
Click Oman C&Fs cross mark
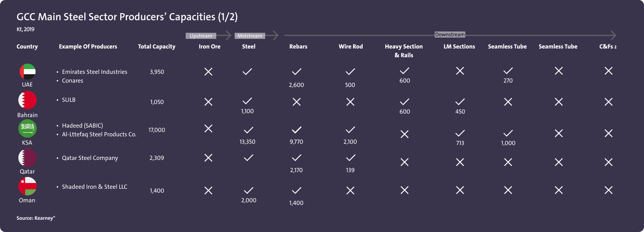coord(608,190)
